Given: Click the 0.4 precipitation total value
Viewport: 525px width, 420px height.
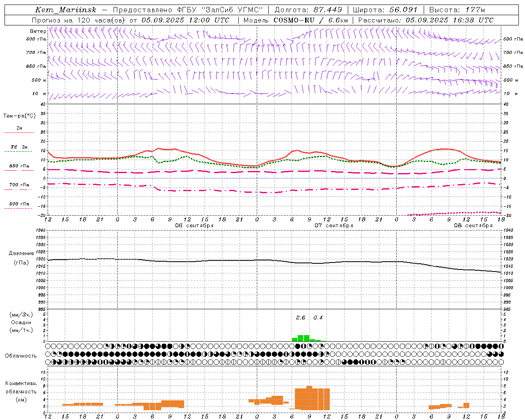Looking at the screenshot, I should pos(318,318).
